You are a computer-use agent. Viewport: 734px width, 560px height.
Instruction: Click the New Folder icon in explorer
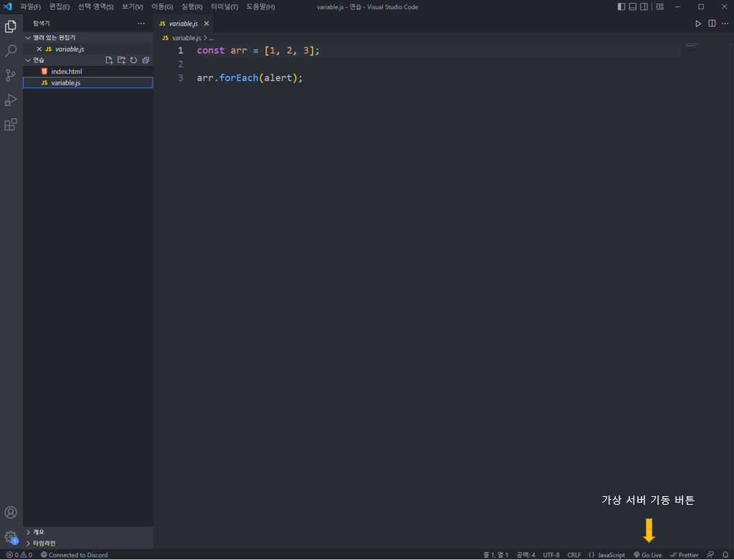pyautogui.click(x=121, y=60)
